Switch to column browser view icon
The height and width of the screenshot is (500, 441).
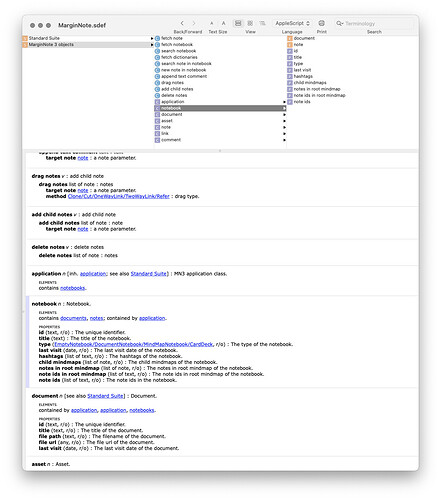click(238, 23)
